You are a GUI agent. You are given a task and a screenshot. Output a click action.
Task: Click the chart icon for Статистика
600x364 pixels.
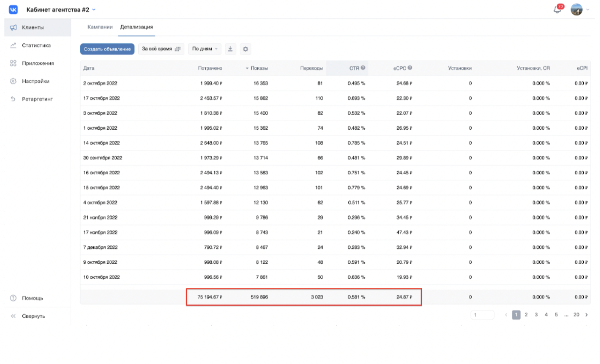point(13,45)
